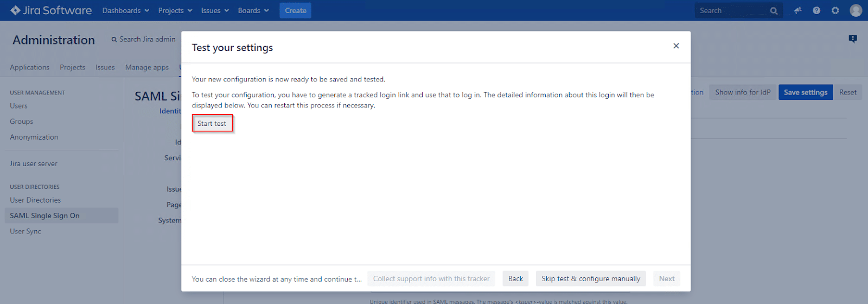Expand the Projects dropdown menu

(175, 10)
